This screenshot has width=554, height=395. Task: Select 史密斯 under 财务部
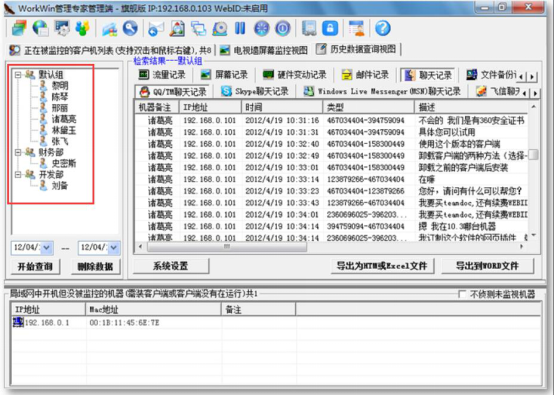[x=64, y=163]
